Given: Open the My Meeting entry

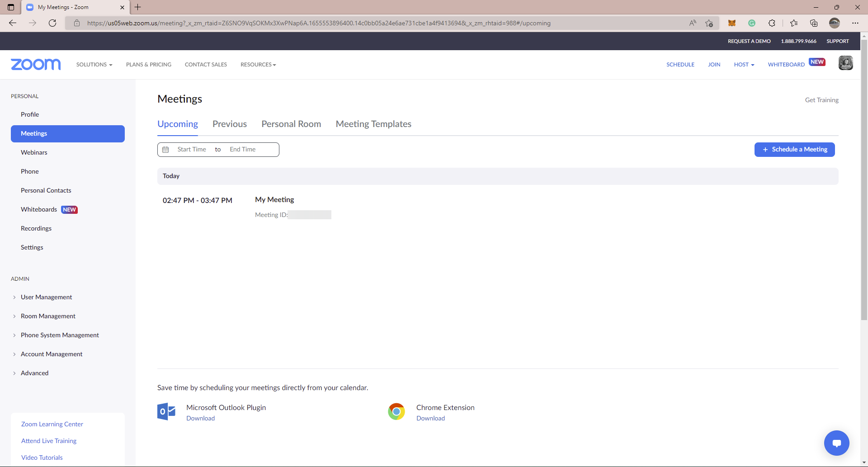Looking at the screenshot, I should click(x=274, y=200).
